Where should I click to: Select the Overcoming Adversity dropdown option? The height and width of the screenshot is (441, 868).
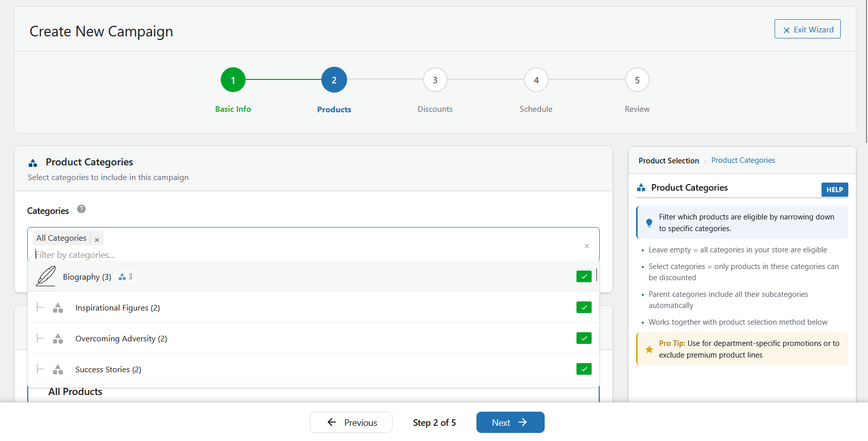pyautogui.click(x=121, y=339)
